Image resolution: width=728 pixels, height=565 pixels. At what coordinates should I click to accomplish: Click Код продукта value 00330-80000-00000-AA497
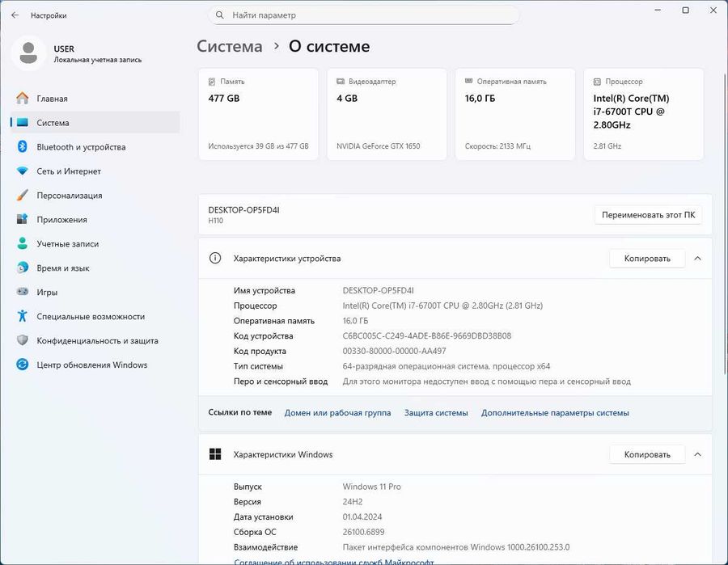[x=394, y=351]
